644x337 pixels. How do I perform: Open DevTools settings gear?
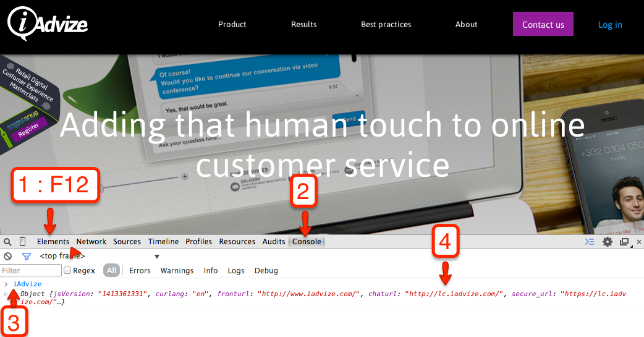point(608,242)
